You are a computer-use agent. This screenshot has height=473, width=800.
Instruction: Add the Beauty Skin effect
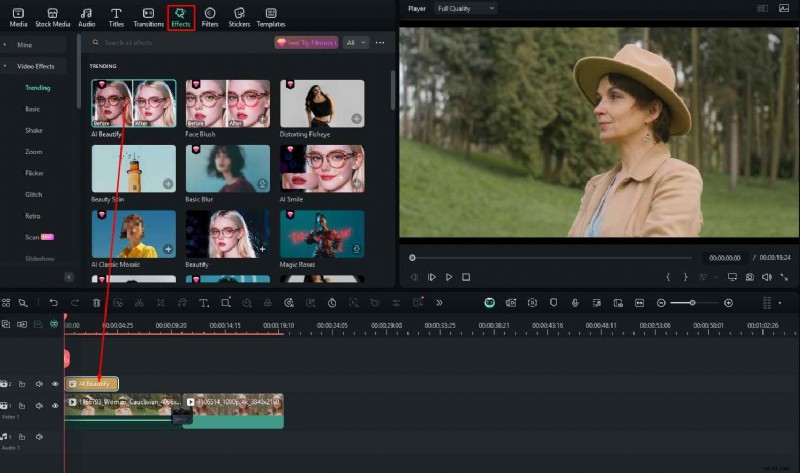point(168,184)
